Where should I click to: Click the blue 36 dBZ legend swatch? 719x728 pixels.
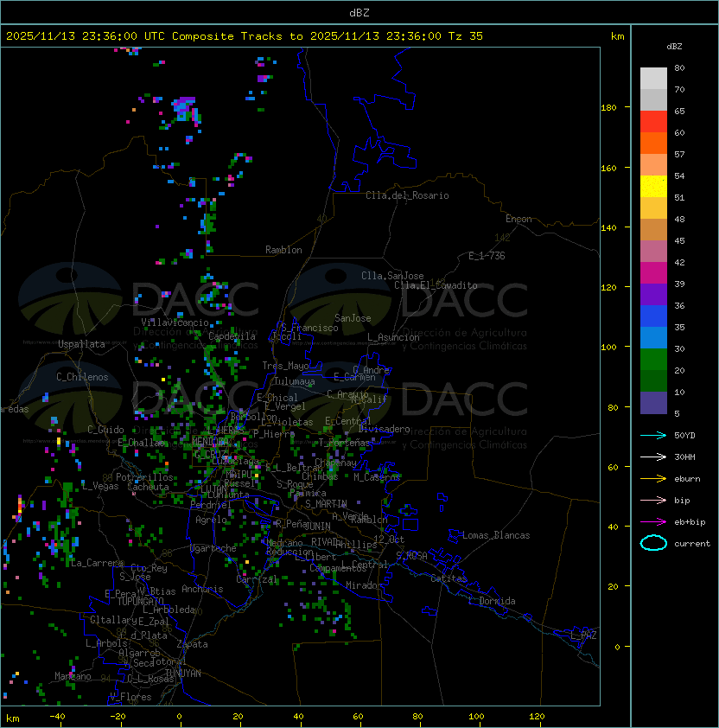pos(653,316)
